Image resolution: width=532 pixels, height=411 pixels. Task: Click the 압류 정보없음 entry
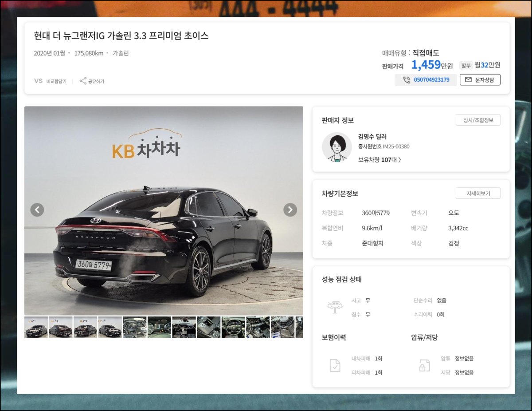click(457, 359)
